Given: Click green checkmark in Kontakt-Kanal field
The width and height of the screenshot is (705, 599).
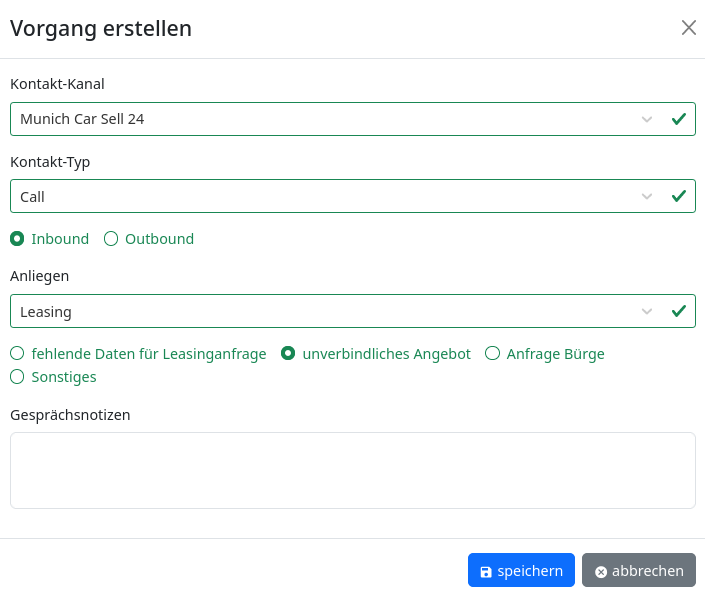Looking at the screenshot, I should [x=678, y=119].
